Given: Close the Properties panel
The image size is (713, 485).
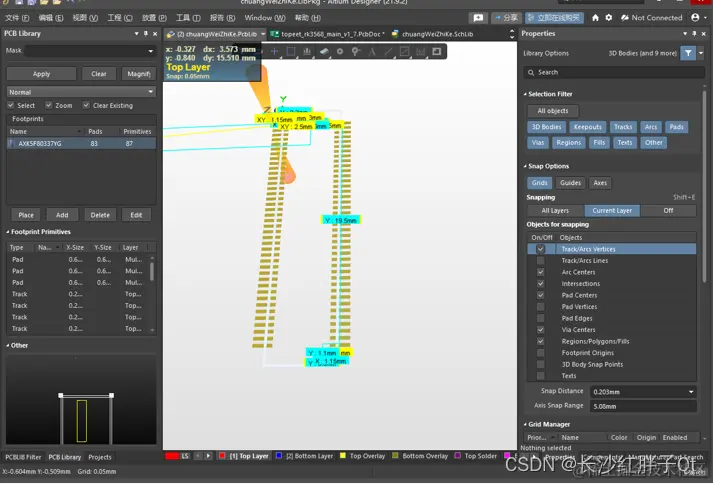Looking at the screenshot, I should (x=703, y=34).
